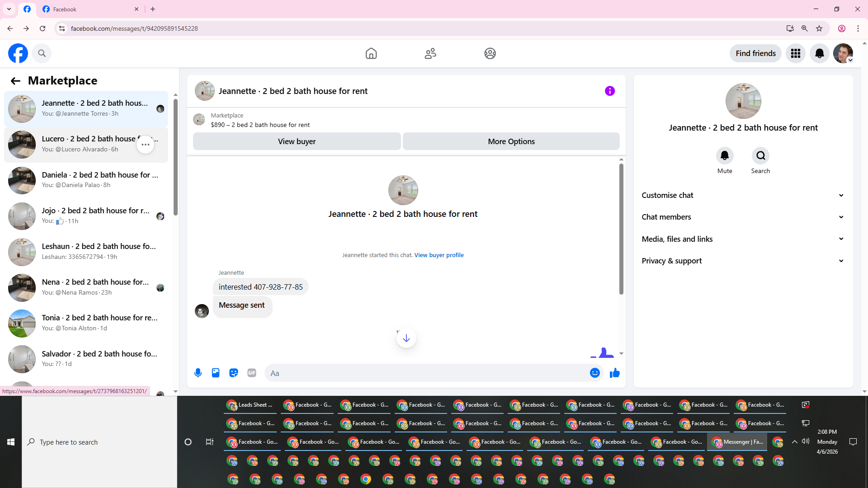Image resolution: width=868 pixels, height=488 pixels.
Task: Click the Chrome profile icon
Action: (x=842, y=28)
